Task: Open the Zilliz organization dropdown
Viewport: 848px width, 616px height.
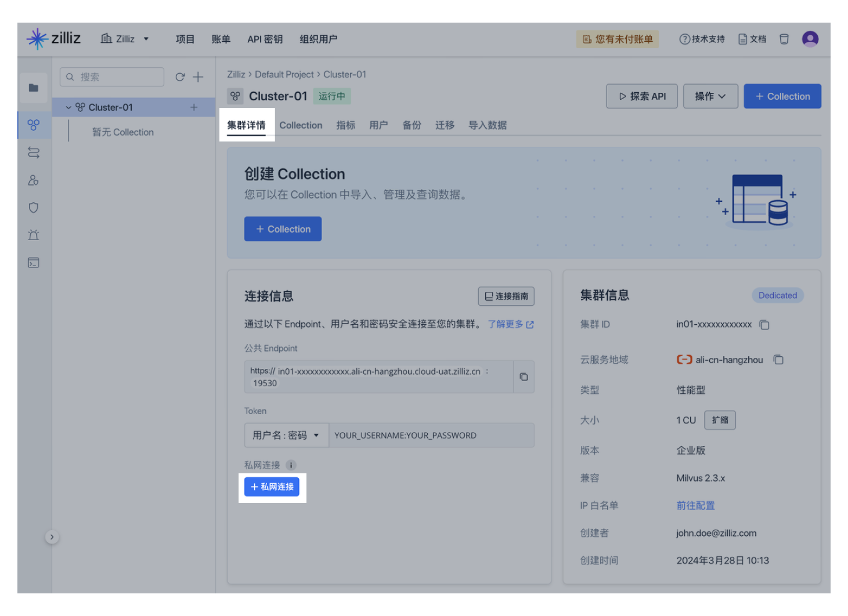Action: tap(125, 39)
